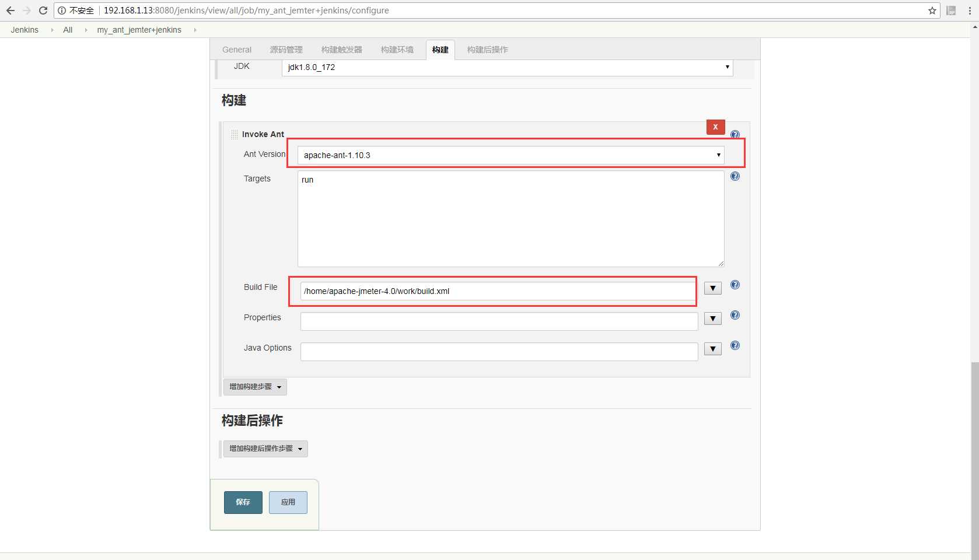The width and height of the screenshot is (979, 560).
Task: Click the browser back arrow
Action: 11,10
